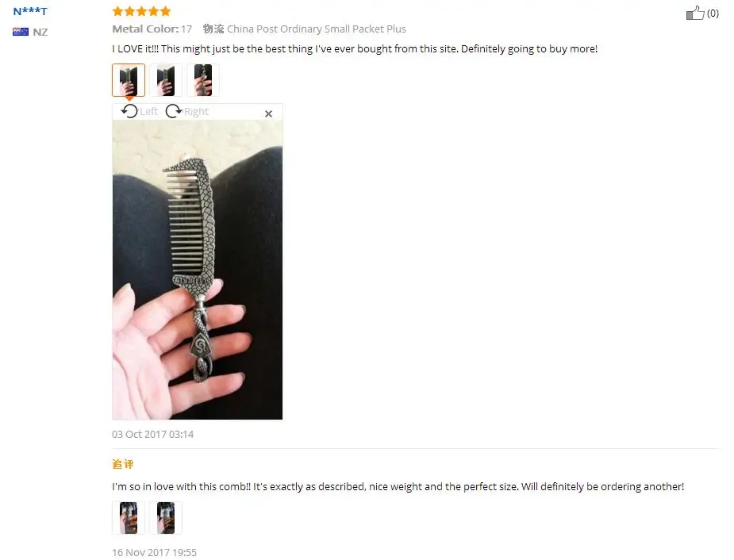Close the enlarged photo viewer
734x560 pixels.
click(268, 113)
